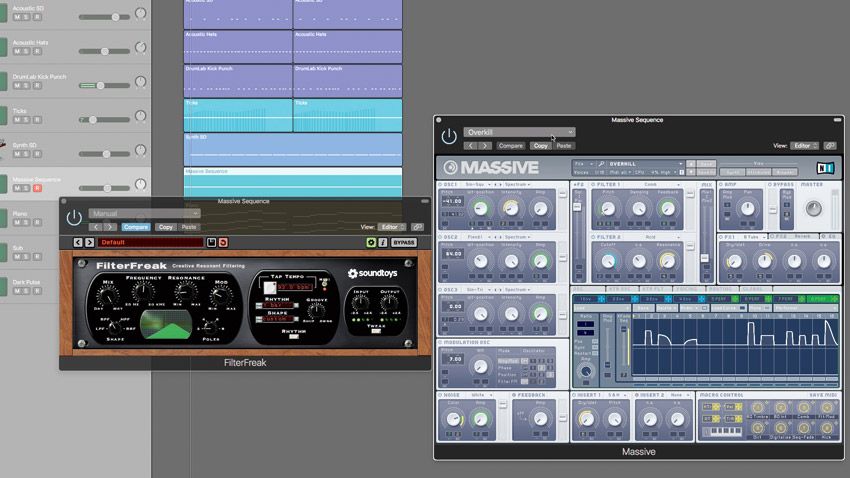Screen dimensions: 850x478
Task: Open the INSERT 1 type dropdown
Action: coord(617,395)
